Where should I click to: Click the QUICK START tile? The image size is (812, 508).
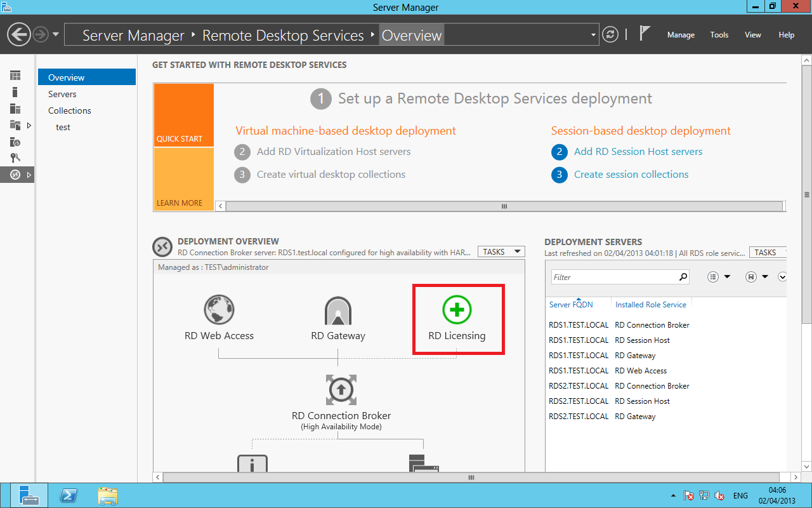[184, 116]
